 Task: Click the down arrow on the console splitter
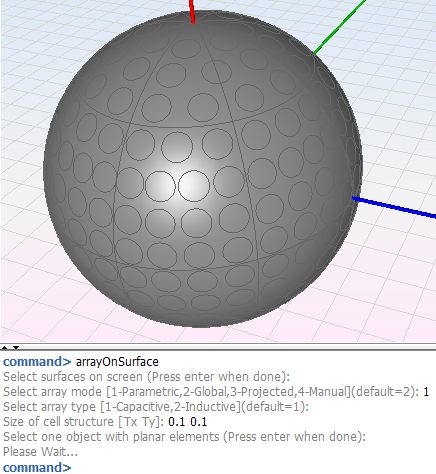(16, 348)
